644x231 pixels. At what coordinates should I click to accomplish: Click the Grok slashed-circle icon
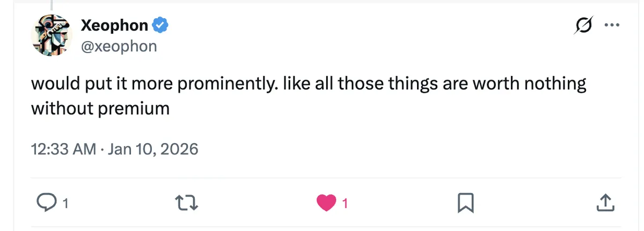point(583,25)
